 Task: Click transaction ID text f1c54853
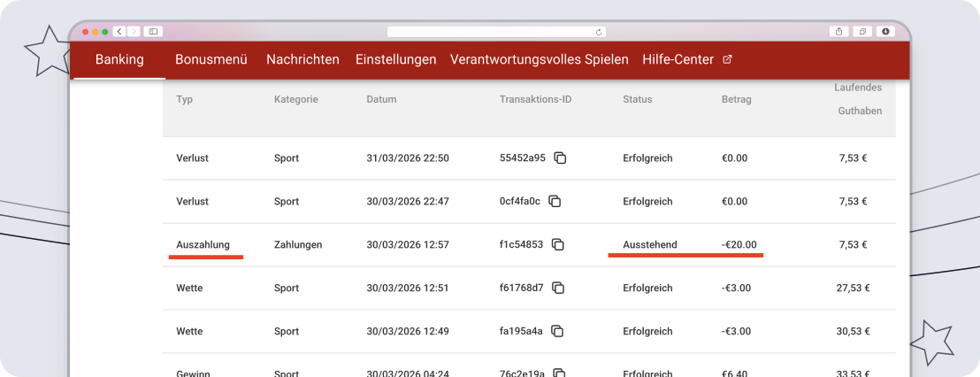521,244
